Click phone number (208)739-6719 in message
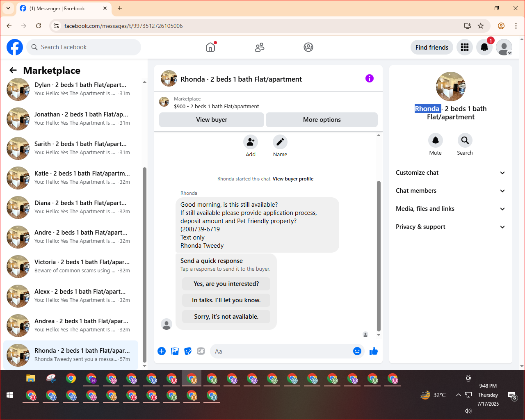Image resolution: width=525 pixels, height=420 pixels. point(200,229)
